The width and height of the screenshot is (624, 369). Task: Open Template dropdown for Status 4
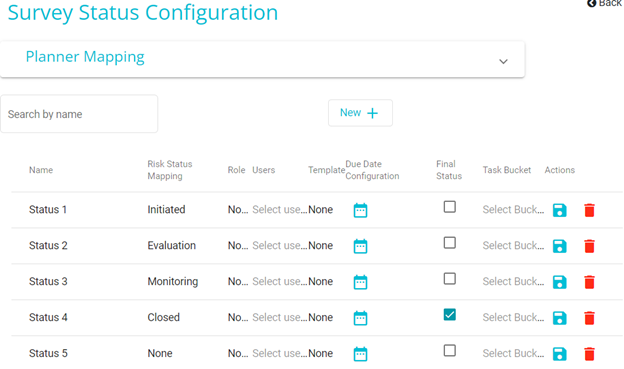(x=321, y=317)
